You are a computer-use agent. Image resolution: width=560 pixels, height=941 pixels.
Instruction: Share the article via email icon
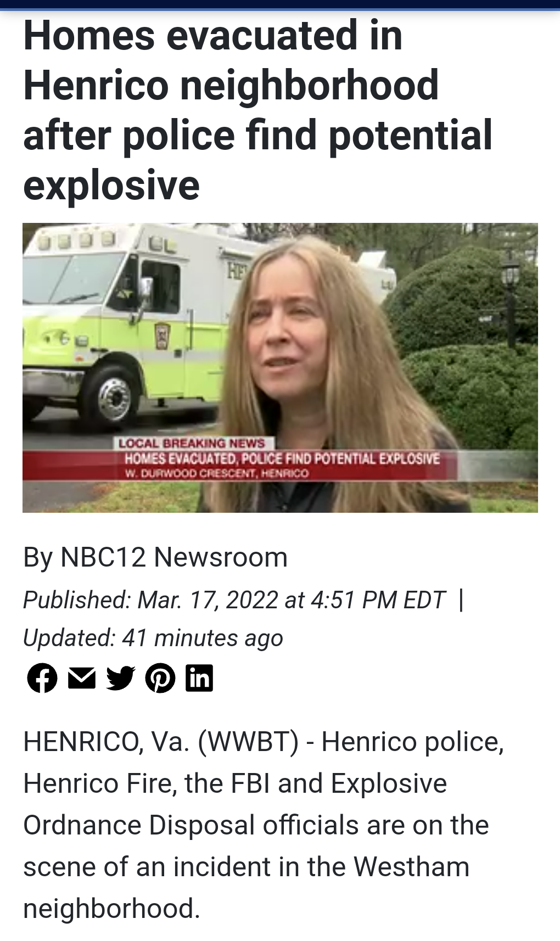82,678
